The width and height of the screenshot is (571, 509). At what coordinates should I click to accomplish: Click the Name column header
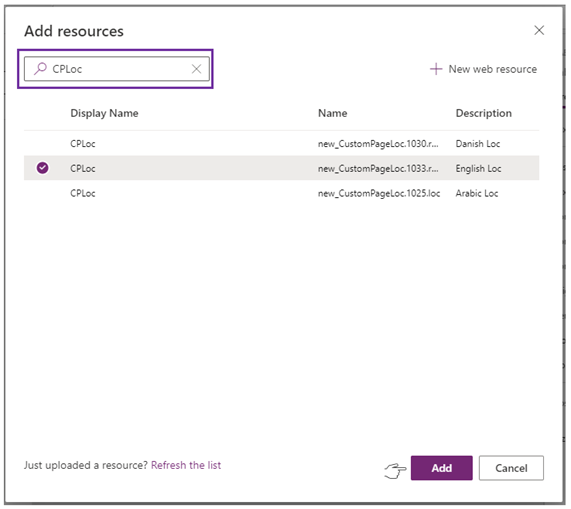pos(332,113)
